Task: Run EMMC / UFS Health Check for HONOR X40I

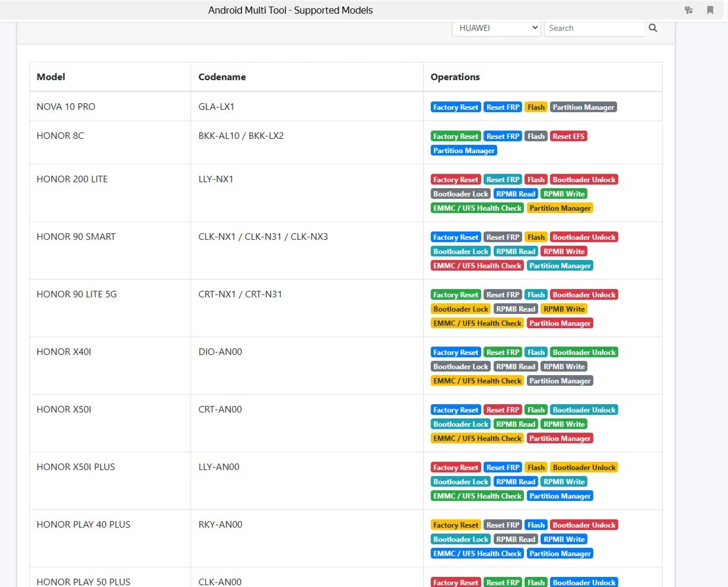Action: tap(478, 381)
